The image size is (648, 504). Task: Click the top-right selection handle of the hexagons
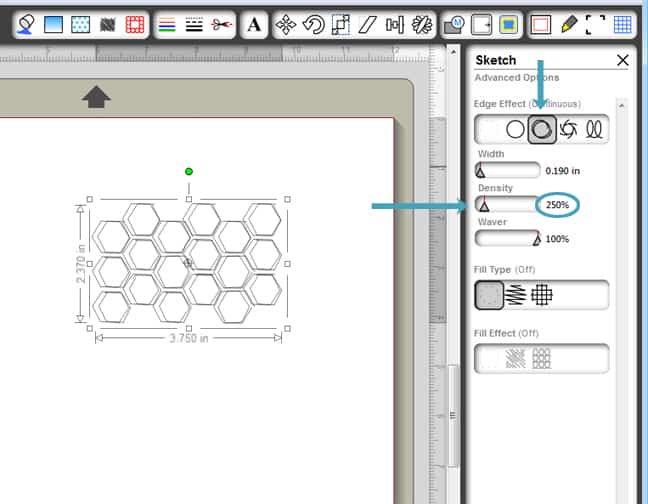(x=287, y=200)
